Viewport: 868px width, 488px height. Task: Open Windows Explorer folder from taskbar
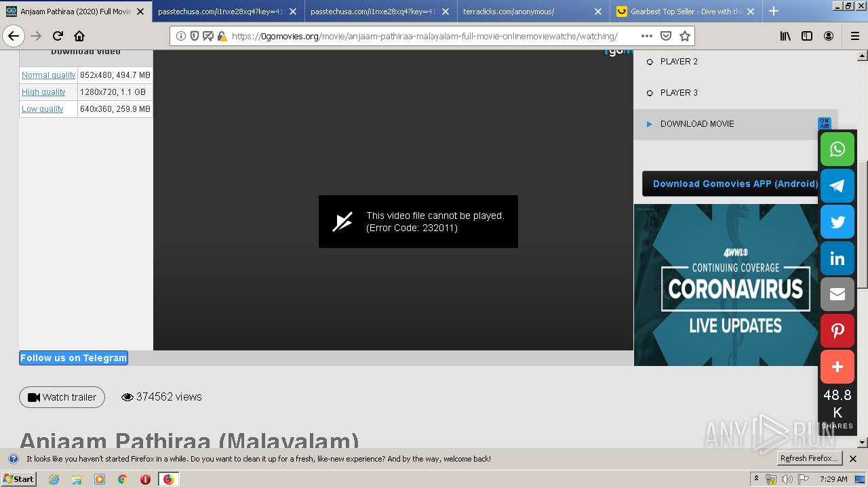tap(77, 479)
